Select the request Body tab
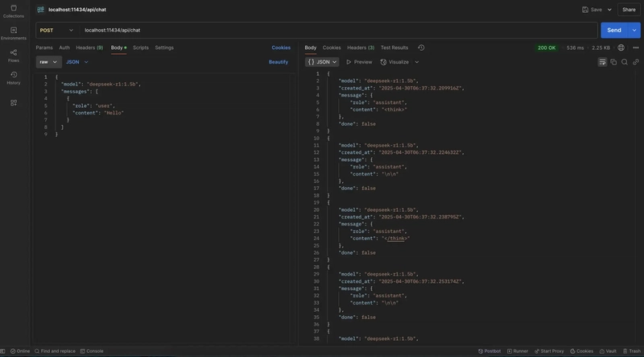This screenshot has height=357, width=644. click(x=118, y=48)
